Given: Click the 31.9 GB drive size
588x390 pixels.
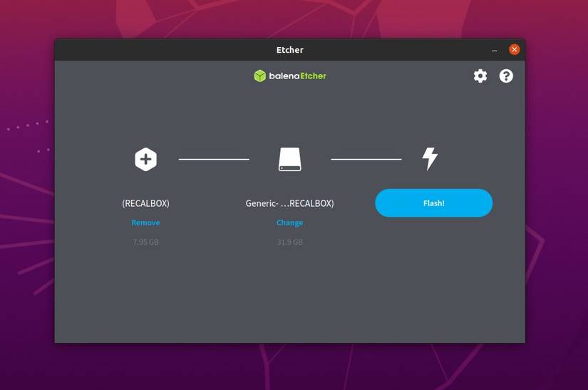Looking at the screenshot, I should [289, 242].
